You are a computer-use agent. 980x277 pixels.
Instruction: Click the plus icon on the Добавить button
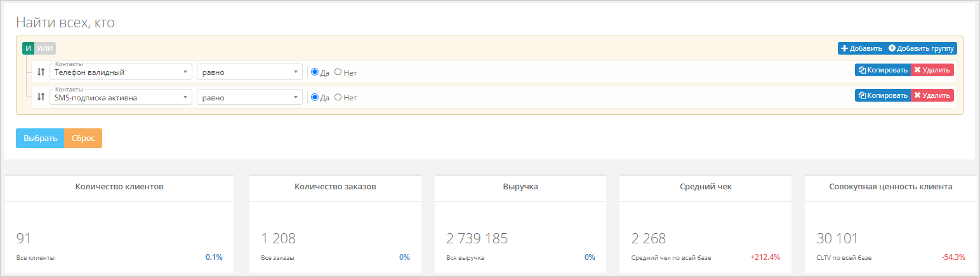844,48
